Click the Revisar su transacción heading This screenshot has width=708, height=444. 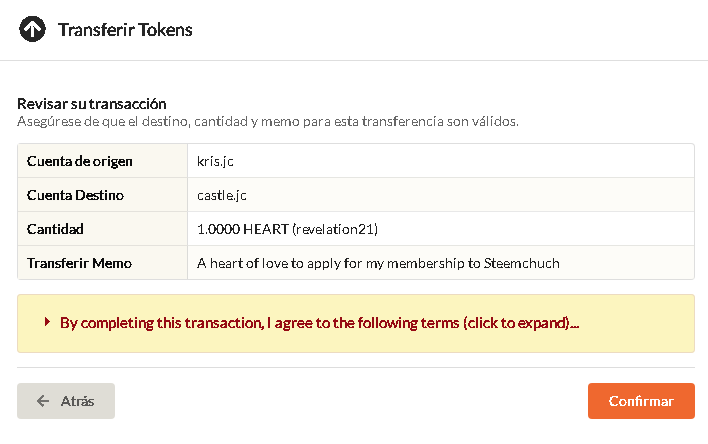[x=92, y=104]
